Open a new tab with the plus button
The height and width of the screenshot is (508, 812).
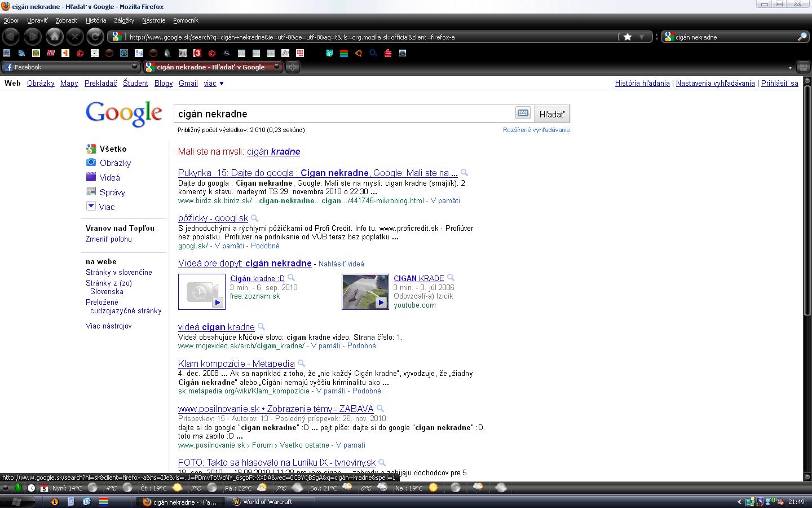292,67
